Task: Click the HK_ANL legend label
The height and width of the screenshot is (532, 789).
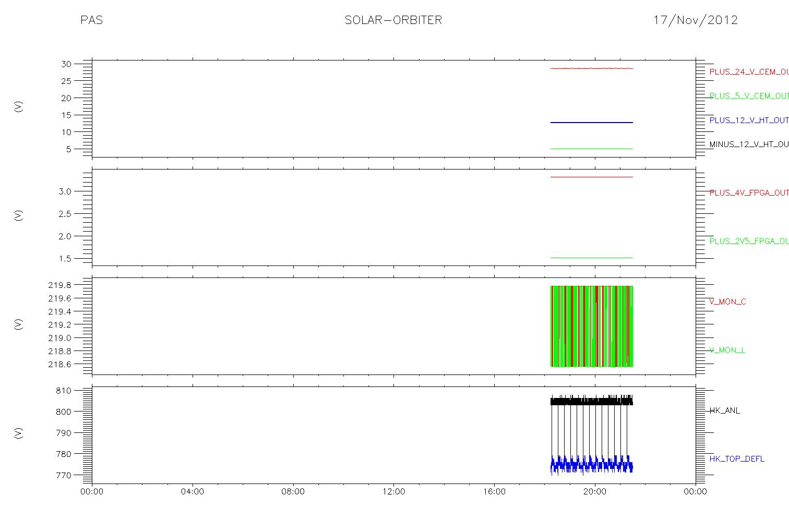Action: (724, 410)
